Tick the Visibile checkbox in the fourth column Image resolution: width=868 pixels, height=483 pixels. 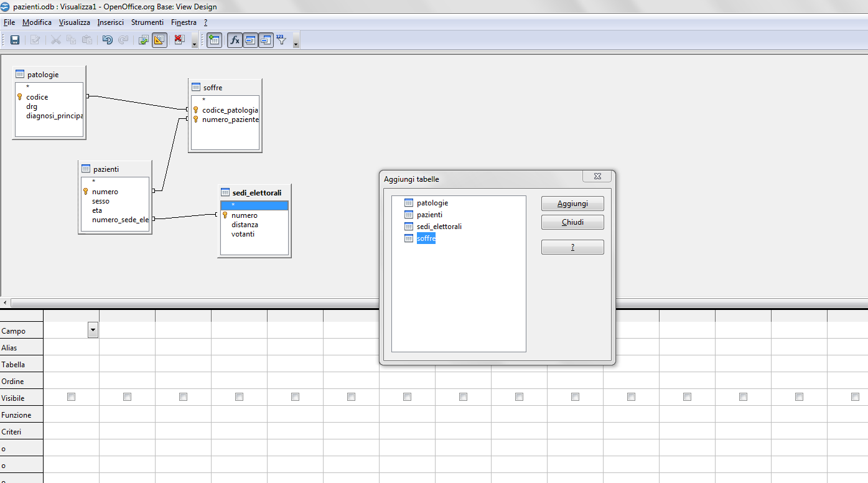pos(239,397)
